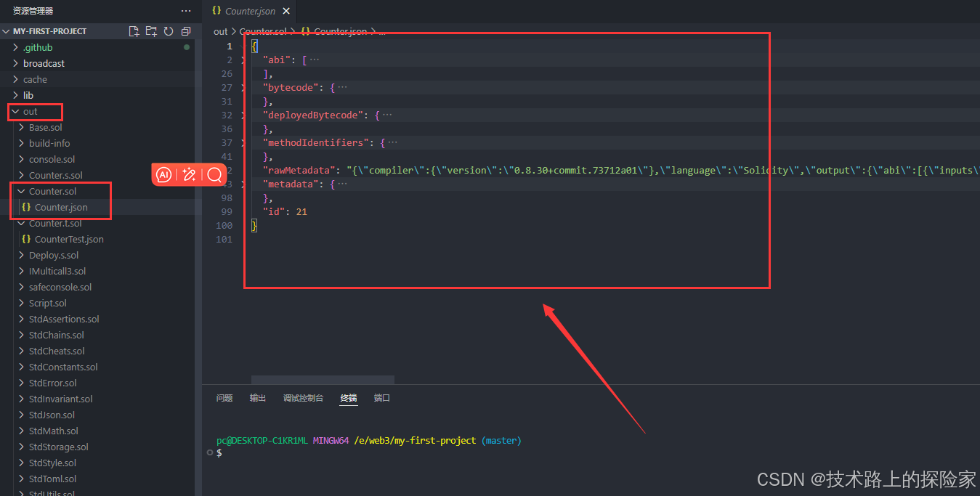This screenshot has height=496, width=980.
Task: Click the editor horizontal scrollbar thumb
Action: pos(323,380)
